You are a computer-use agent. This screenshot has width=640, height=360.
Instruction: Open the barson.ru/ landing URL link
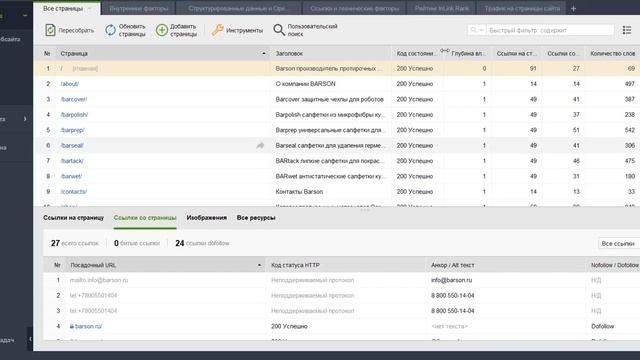pyautogui.click(x=89, y=326)
